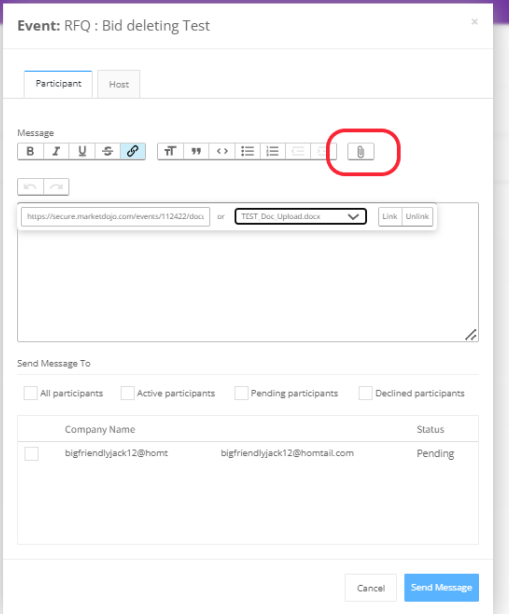This screenshot has width=509, height=614.
Task: Toggle bold formatting in message toolbar
Action: [x=31, y=151]
